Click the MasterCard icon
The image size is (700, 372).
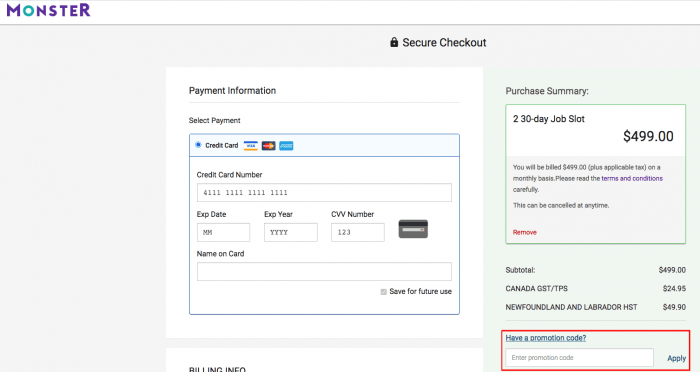[x=268, y=146]
